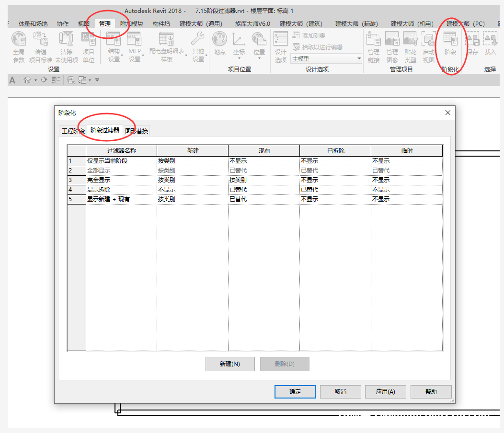Click the 新建(N) button
The width and height of the screenshot is (504, 433).
(229, 364)
